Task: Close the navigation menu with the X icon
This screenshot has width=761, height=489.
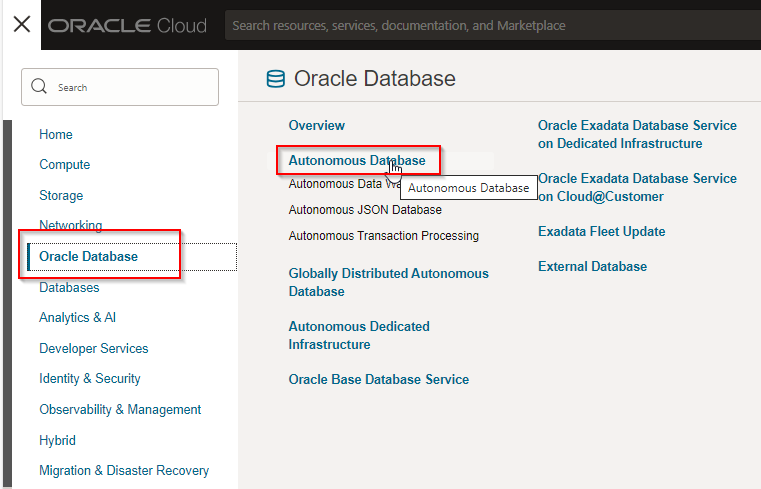Action: 22,24
